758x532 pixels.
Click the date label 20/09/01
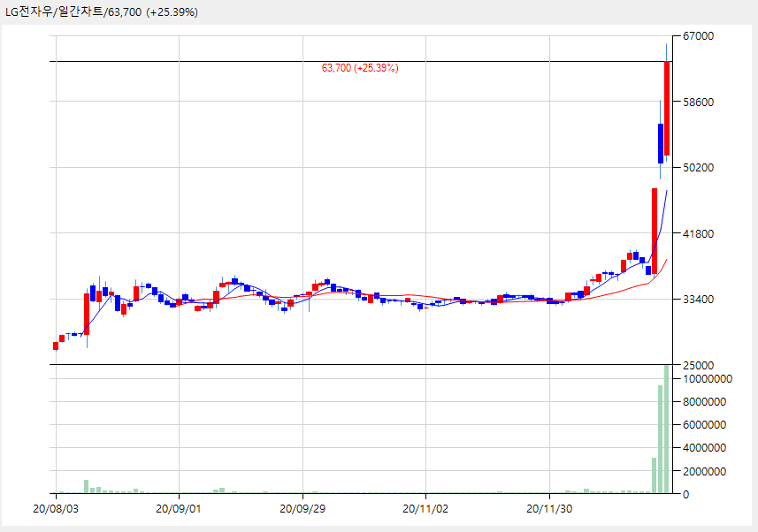pyautogui.click(x=179, y=509)
